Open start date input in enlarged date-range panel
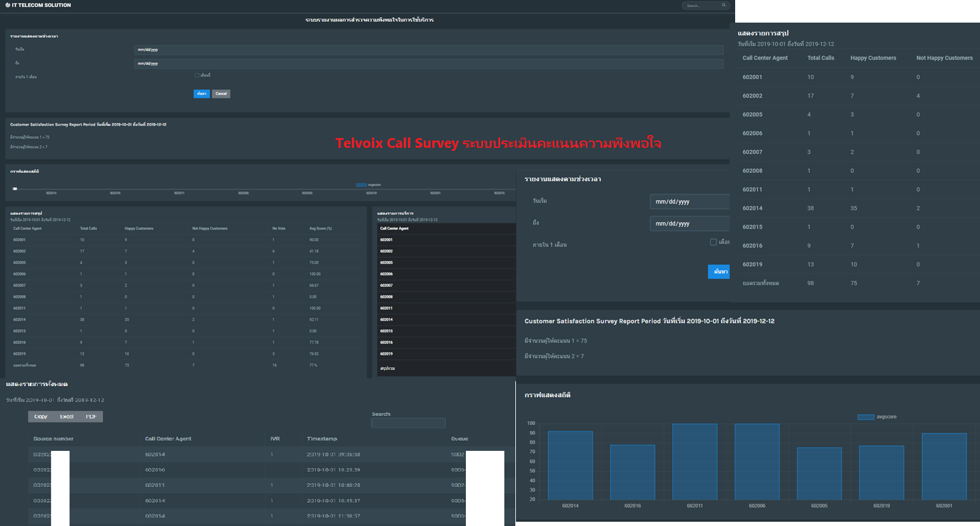This screenshot has height=526, width=980. pyautogui.click(x=690, y=202)
